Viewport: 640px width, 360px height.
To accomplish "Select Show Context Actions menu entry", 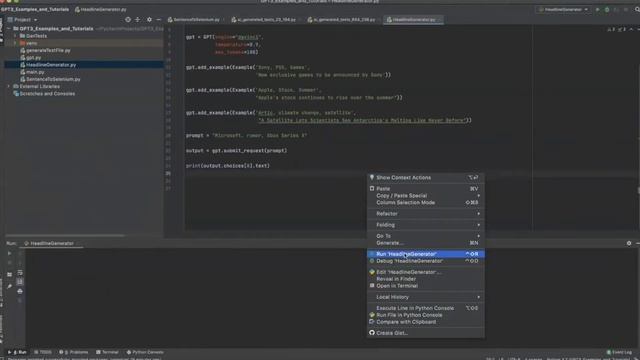I will (x=426, y=178).
